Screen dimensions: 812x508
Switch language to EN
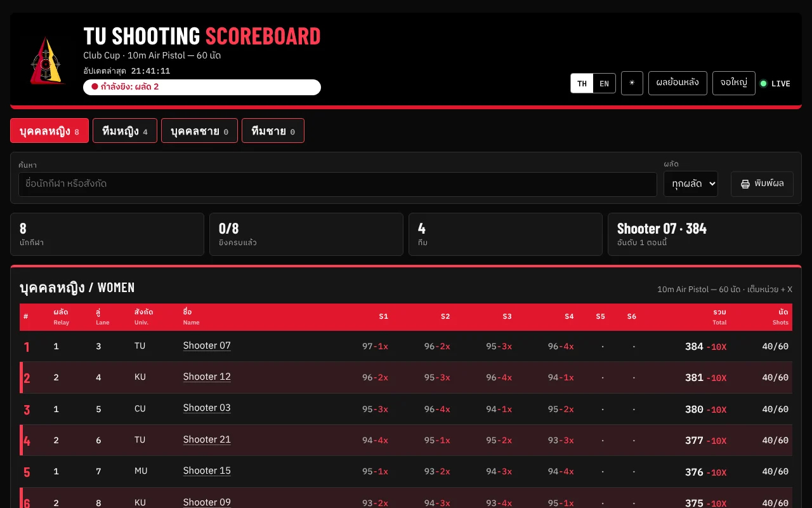click(604, 83)
